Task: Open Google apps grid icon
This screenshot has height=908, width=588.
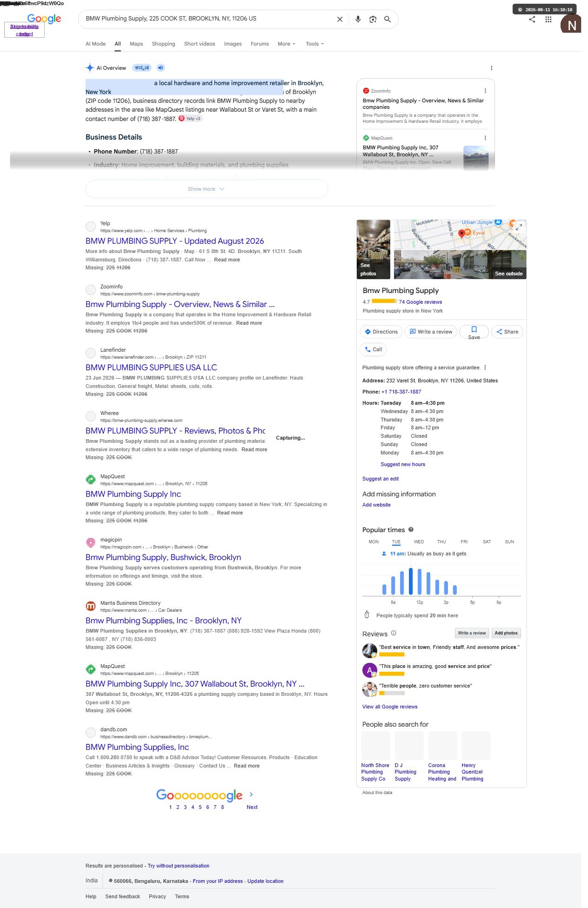Action: point(548,19)
